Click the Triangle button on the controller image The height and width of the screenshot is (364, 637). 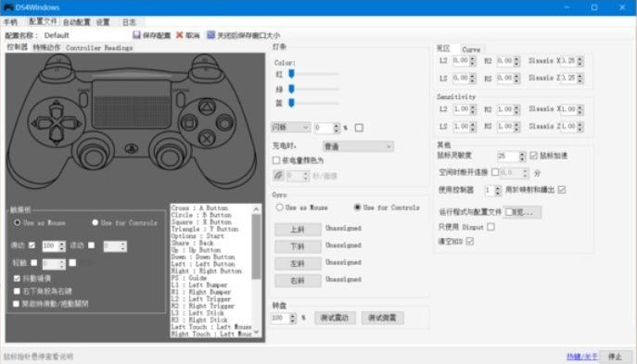(x=207, y=107)
